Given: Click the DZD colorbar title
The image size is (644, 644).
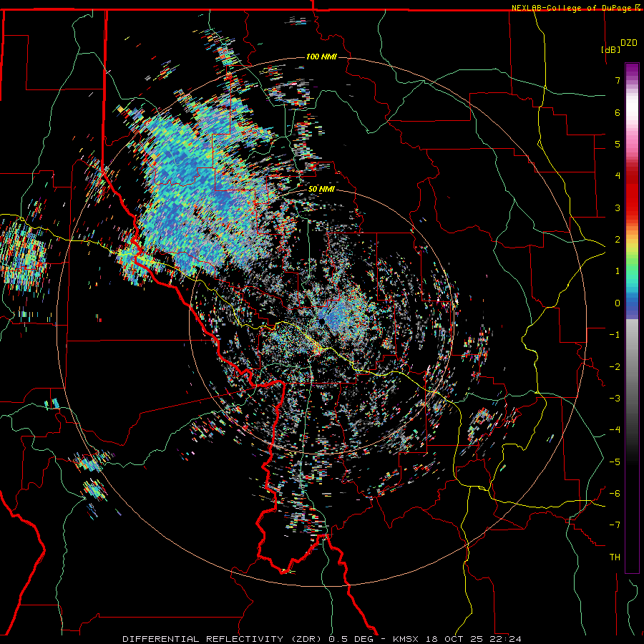Looking at the screenshot, I should pos(628,43).
